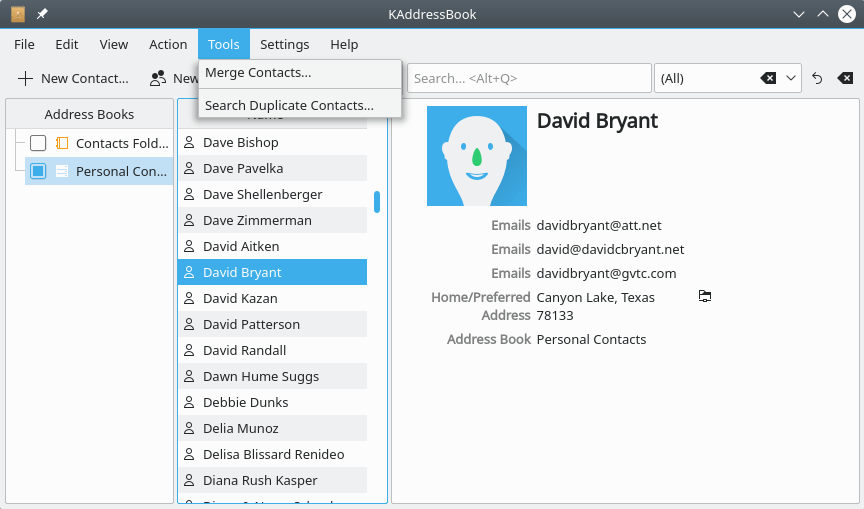Image resolution: width=864 pixels, height=509 pixels.
Task: Open the Settings menu
Action: [x=284, y=44]
